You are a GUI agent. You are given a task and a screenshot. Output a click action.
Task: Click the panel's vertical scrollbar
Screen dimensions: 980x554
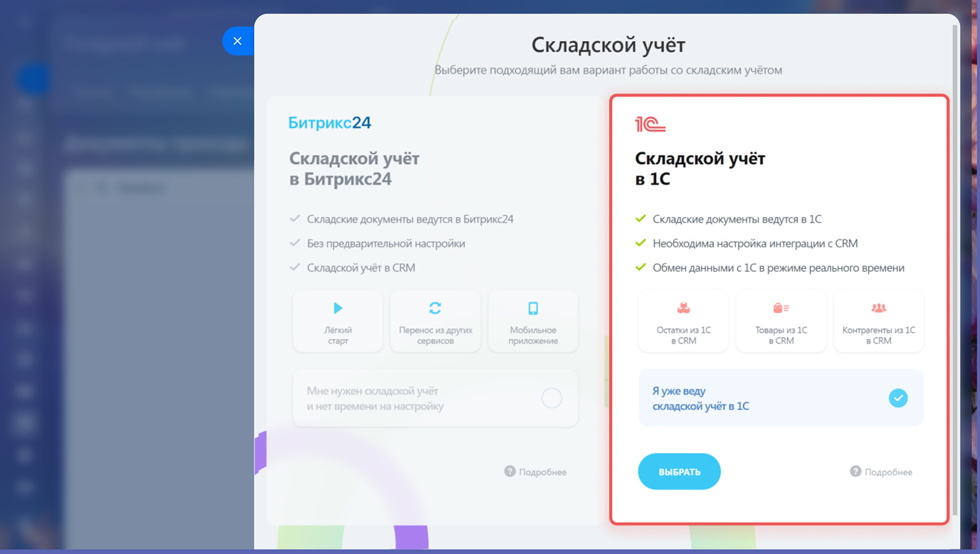tap(955, 270)
